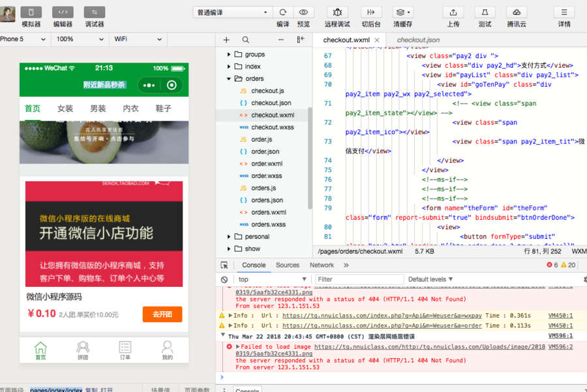Image resolution: width=587 pixels, height=392 pixels.
Task: Tap the 我的 bottom nav icon
Action: coord(168,350)
